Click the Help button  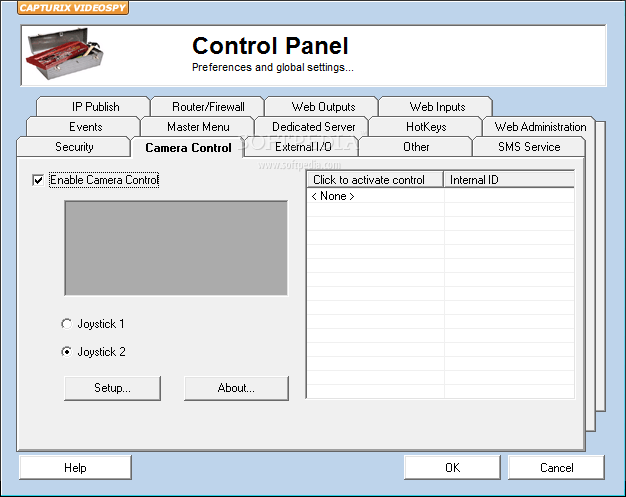(x=75, y=467)
